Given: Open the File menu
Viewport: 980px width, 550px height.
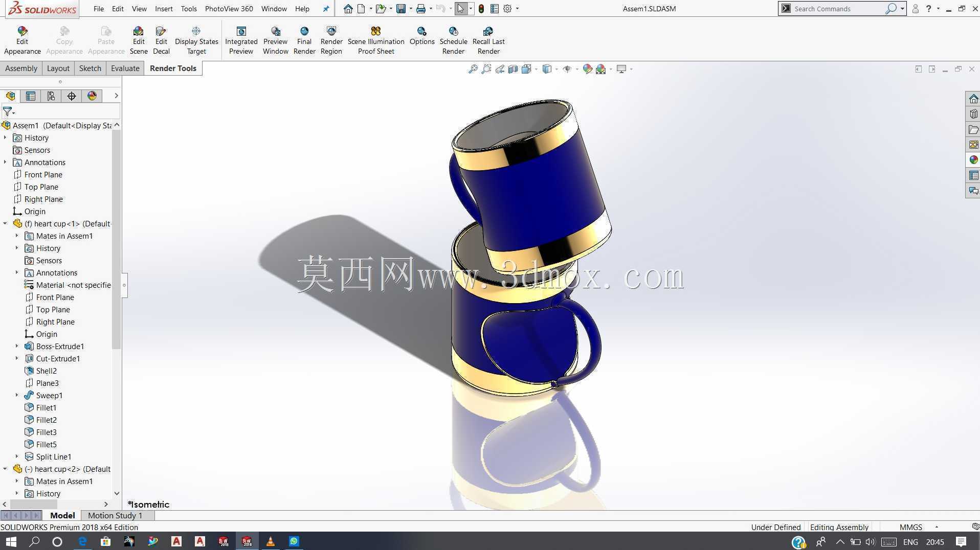Looking at the screenshot, I should 99,9.
